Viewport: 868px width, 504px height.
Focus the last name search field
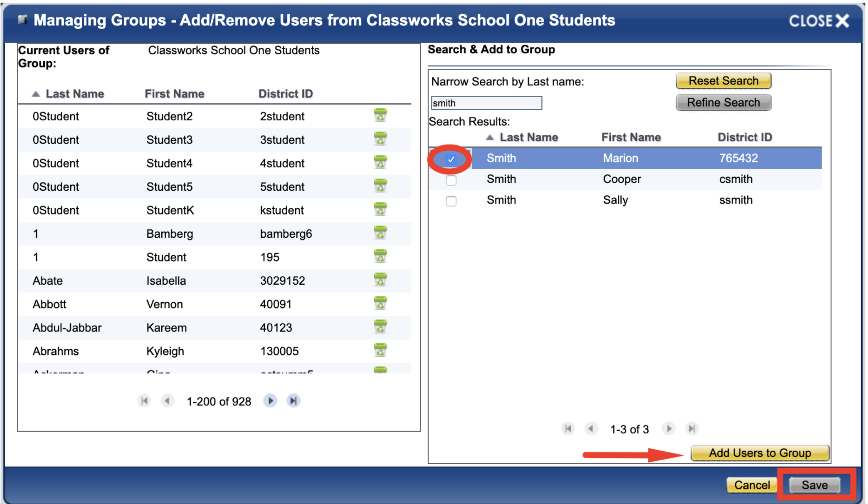pyautogui.click(x=486, y=103)
